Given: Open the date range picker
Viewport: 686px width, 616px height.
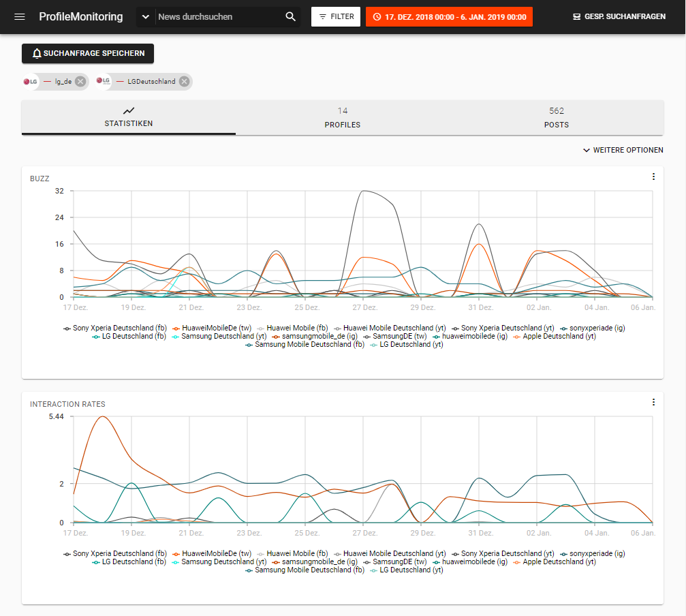Looking at the screenshot, I should click(x=449, y=16).
